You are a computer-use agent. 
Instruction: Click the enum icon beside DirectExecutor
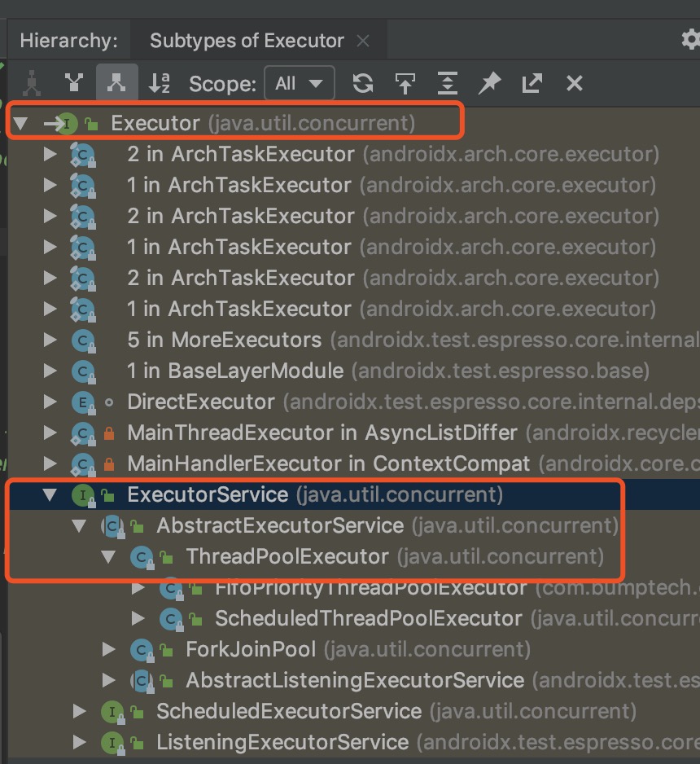pos(83,402)
